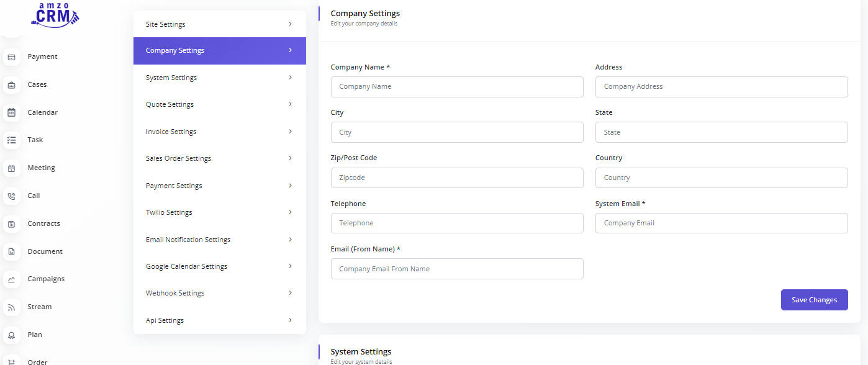The height and width of the screenshot is (365, 868).
Task: Click the Order sidebar icon
Action: [x=11, y=361]
